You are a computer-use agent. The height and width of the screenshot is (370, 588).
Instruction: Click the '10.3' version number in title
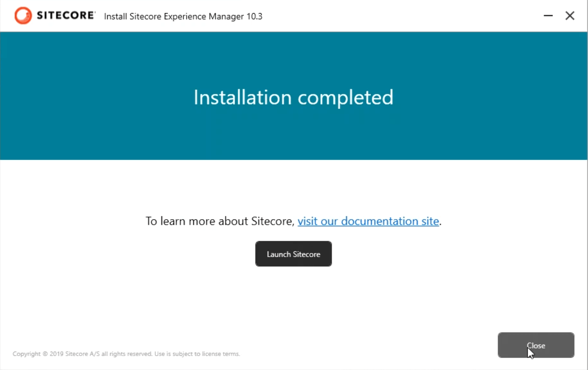coord(254,16)
